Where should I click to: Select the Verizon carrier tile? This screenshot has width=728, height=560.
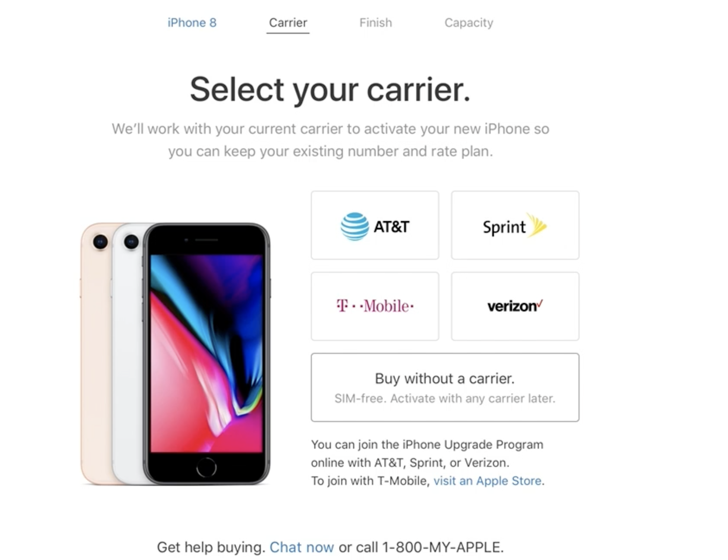tap(515, 306)
